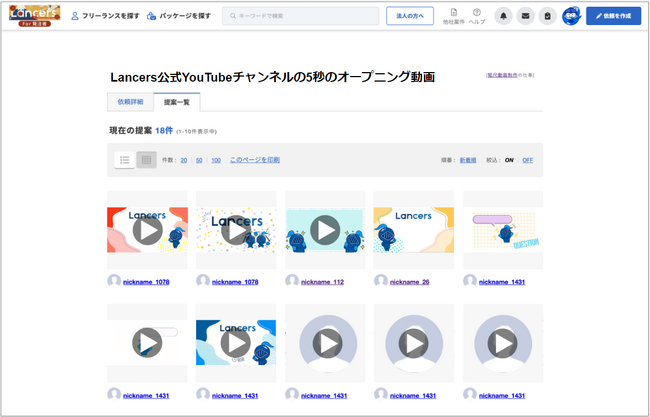Select the 提案一覧 tab
650x417 pixels.
(177, 102)
